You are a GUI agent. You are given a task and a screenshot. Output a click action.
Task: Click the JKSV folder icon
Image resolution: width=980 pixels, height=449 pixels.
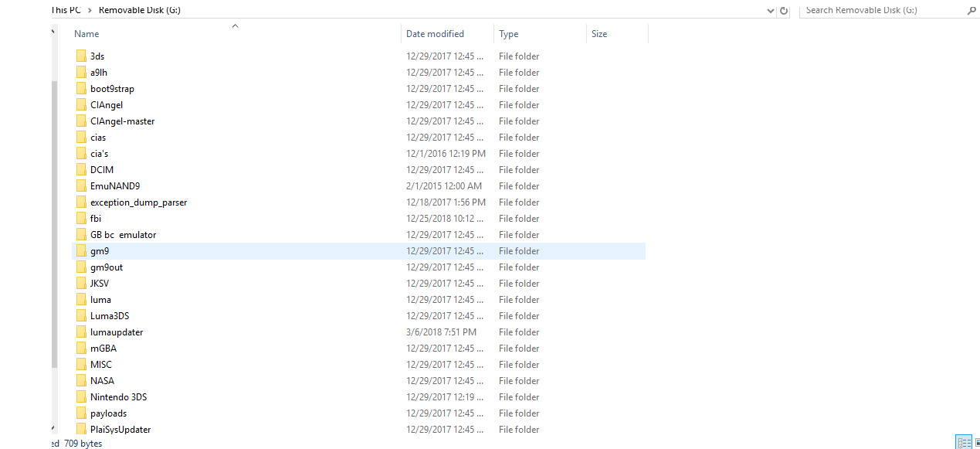pyautogui.click(x=82, y=284)
